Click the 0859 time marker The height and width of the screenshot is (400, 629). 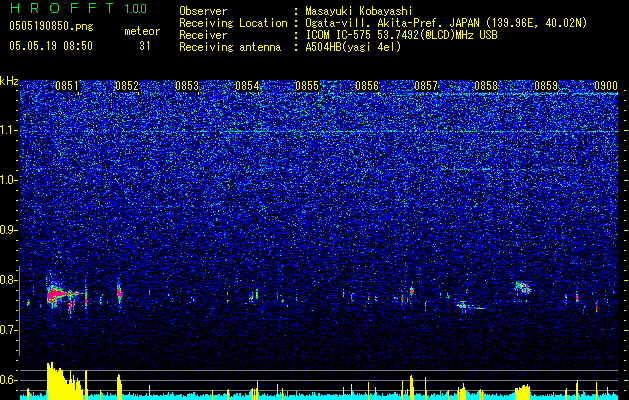546,86
